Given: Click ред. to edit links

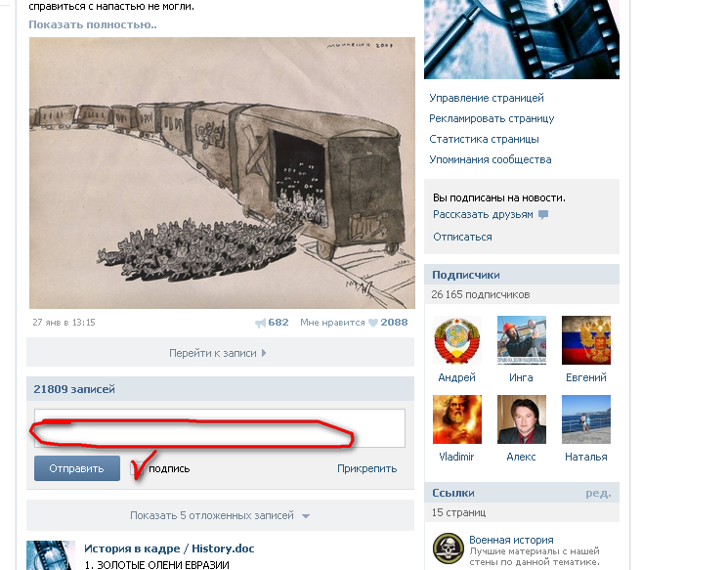Looking at the screenshot, I should tap(598, 493).
